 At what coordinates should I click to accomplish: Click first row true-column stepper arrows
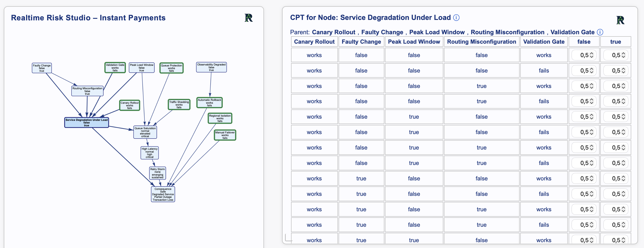tap(623, 55)
